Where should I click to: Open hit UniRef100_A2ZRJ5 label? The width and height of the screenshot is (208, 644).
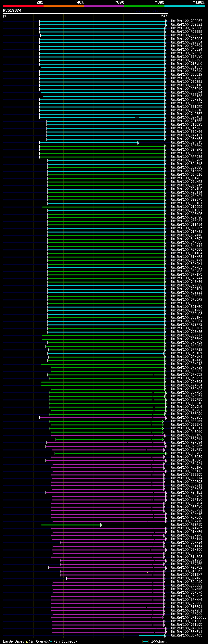(x=187, y=525)
